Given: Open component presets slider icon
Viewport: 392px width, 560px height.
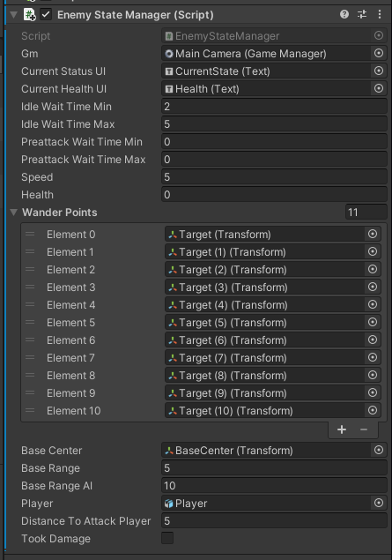Looking at the screenshot, I should click(362, 14).
